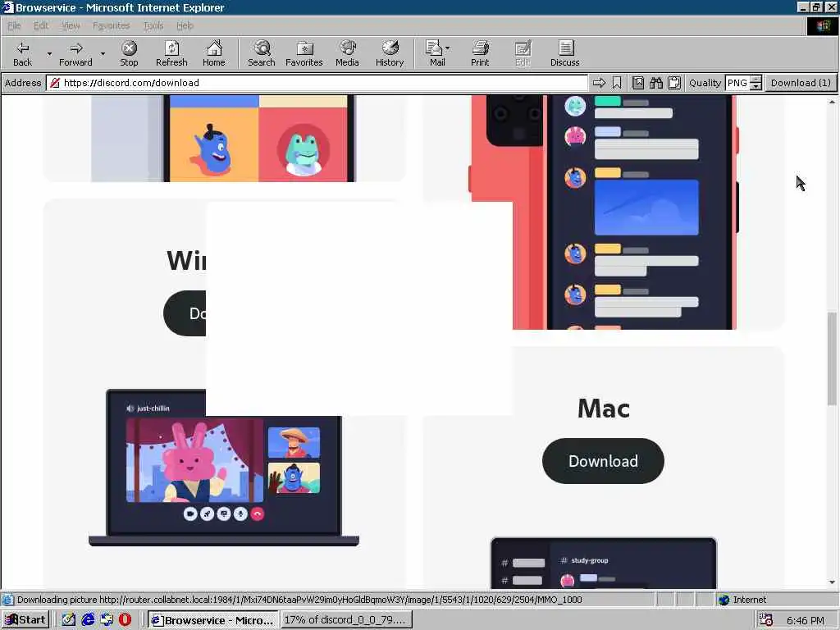
Task: Click the binoculars find icon
Action: coord(656,83)
